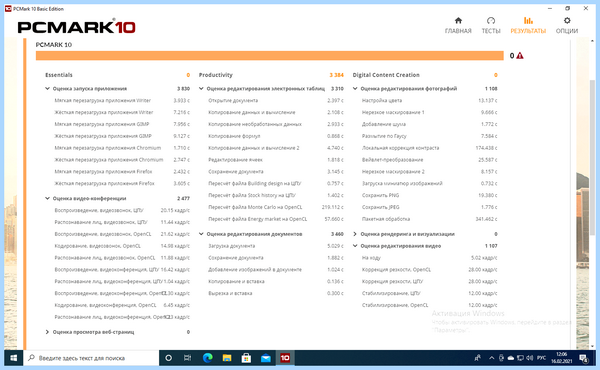
Task: Open the OneDrive cloud tray icon
Action: click(x=511, y=358)
